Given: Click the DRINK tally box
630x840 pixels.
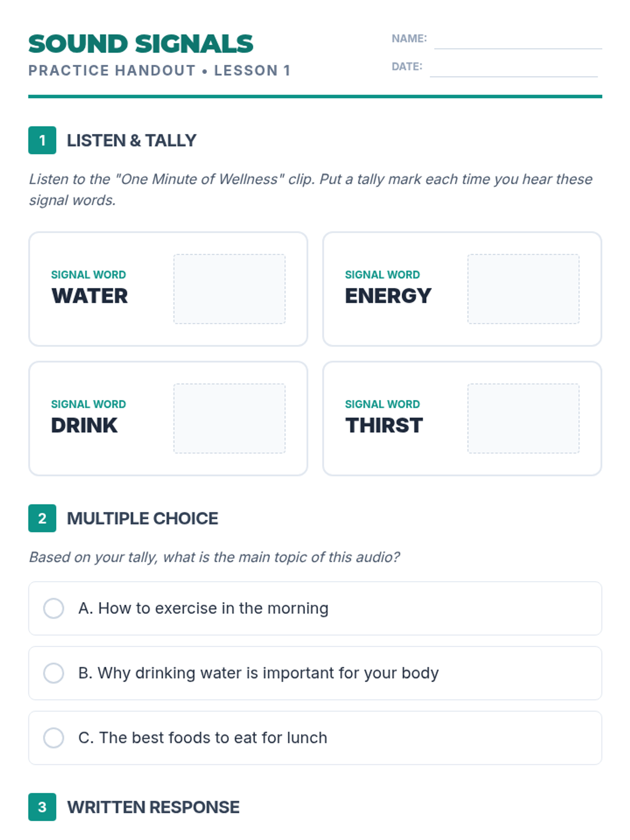Looking at the screenshot, I should [x=229, y=418].
